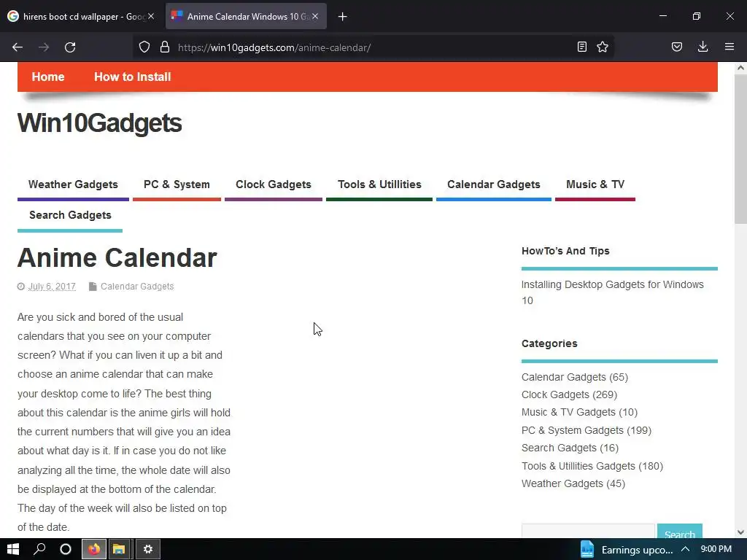Open Calendar Gadgets menu item
This screenshot has width=747, height=560.
coord(494,184)
